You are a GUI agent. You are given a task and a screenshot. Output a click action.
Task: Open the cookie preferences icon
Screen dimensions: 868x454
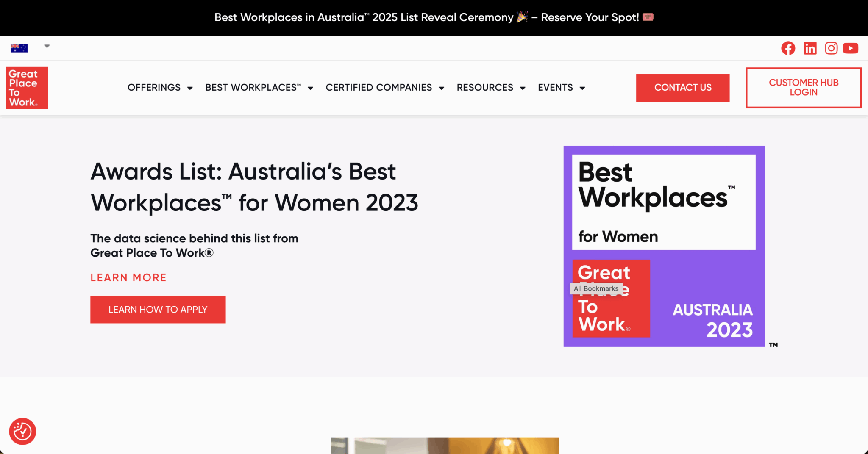(22, 432)
